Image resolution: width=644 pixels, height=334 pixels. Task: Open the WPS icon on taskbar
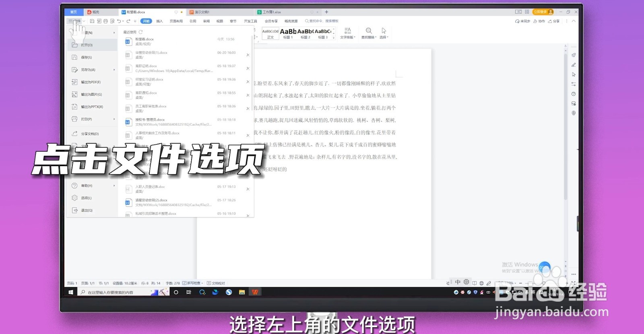point(255,292)
